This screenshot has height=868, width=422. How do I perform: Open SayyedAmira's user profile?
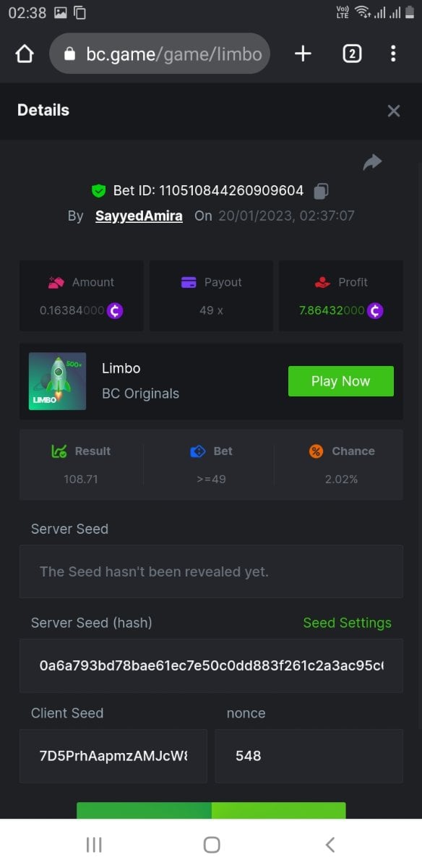(139, 216)
